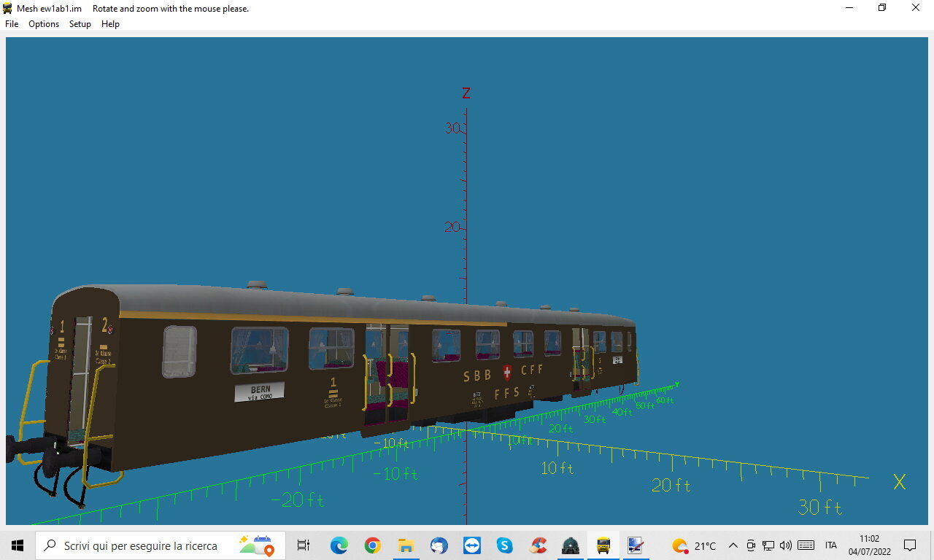This screenshot has width=934, height=560.
Task: Open the volume control tray icon
Action: click(786, 545)
